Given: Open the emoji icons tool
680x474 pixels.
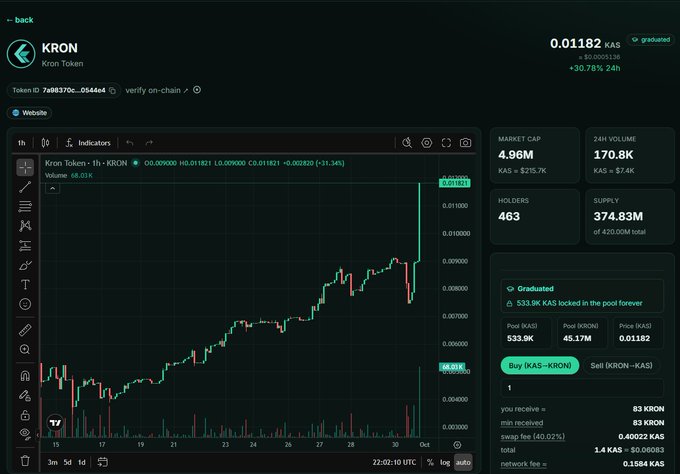Looking at the screenshot, I should click(x=25, y=304).
